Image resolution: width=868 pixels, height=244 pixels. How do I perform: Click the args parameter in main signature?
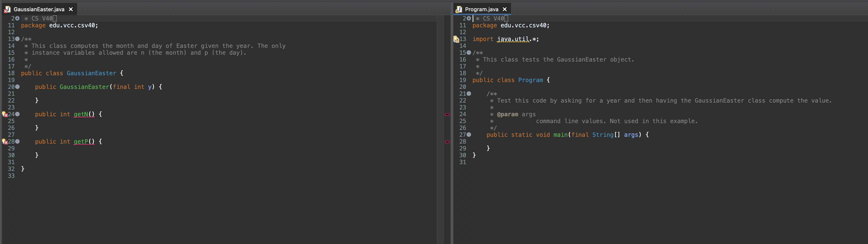pyautogui.click(x=631, y=135)
